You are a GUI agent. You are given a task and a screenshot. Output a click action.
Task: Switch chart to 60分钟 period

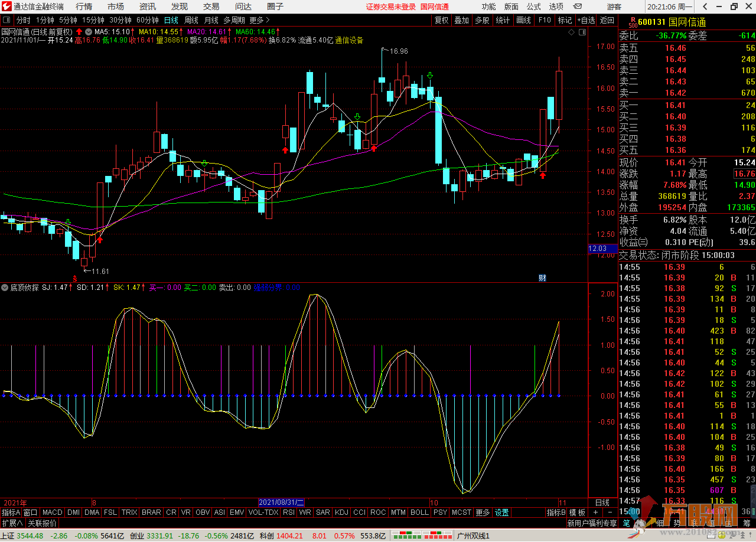point(148,20)
